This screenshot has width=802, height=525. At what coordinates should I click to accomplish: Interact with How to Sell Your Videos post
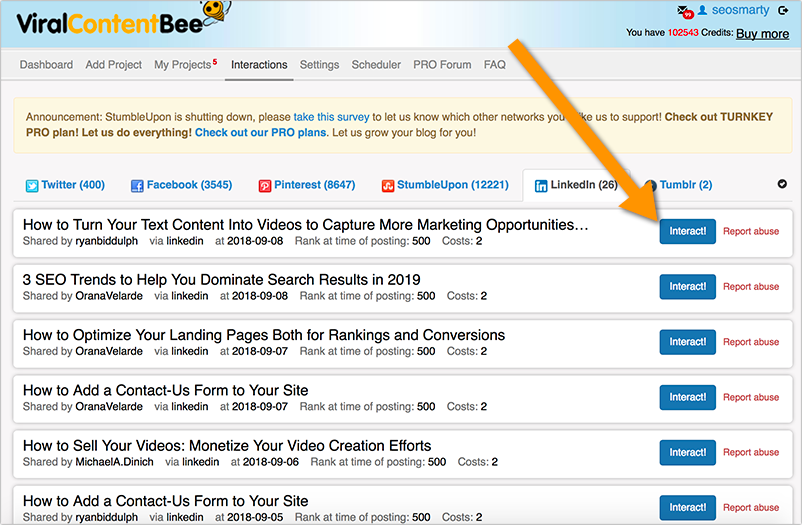(x=687, y=452)
